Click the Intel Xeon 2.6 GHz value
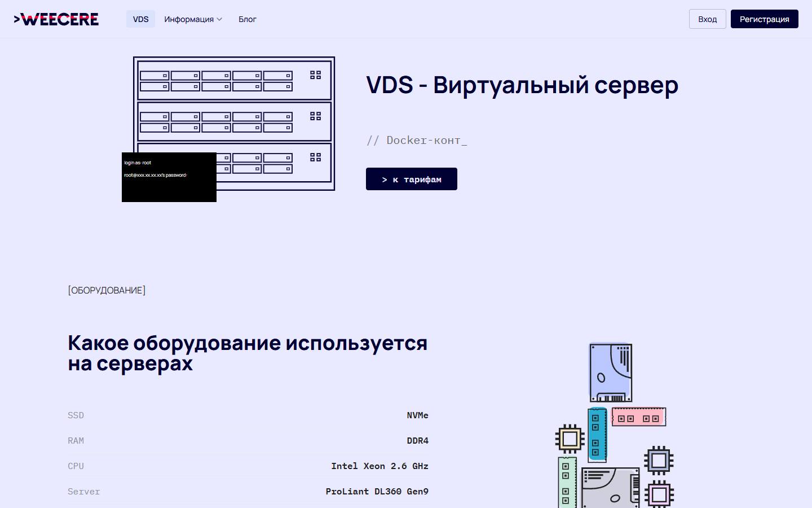812x508 pixels. (379, 466)
